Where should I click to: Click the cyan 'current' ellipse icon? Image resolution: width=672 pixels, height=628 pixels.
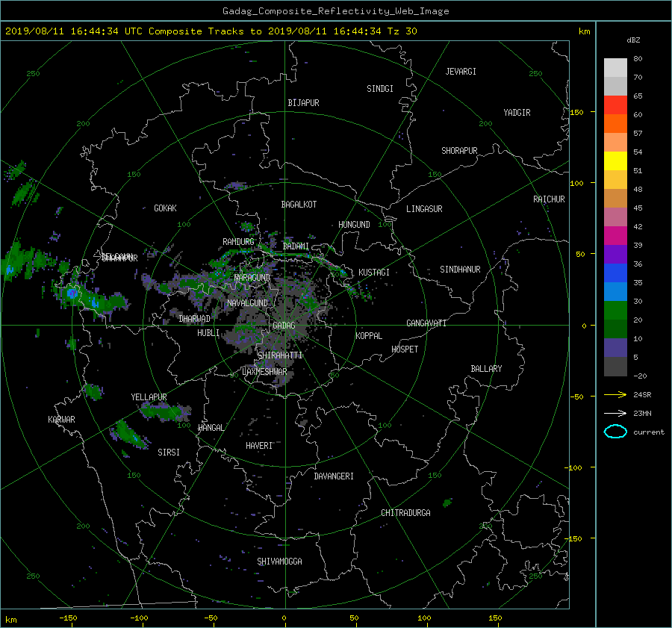pyautogui.click(x=615, y=432)
